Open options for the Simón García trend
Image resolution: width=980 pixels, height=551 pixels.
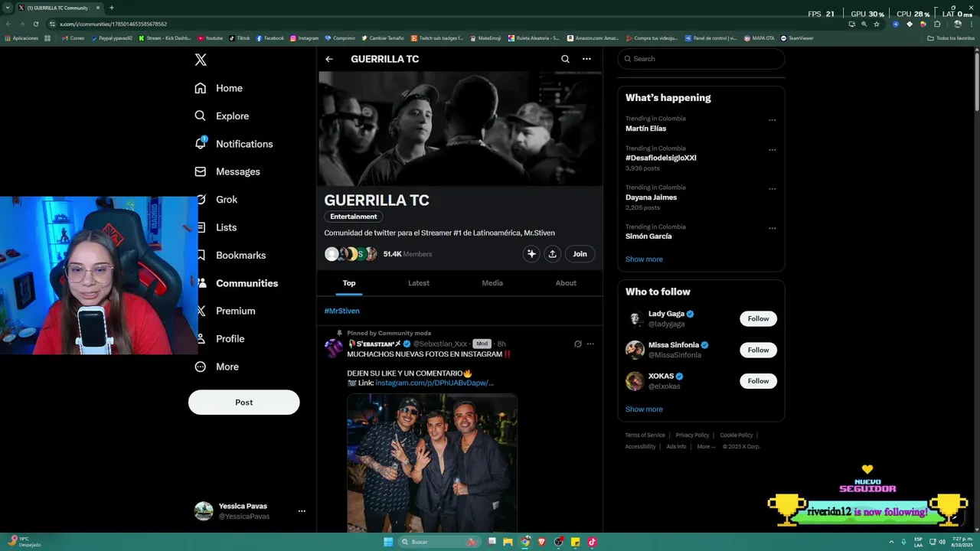click(773, 228)
